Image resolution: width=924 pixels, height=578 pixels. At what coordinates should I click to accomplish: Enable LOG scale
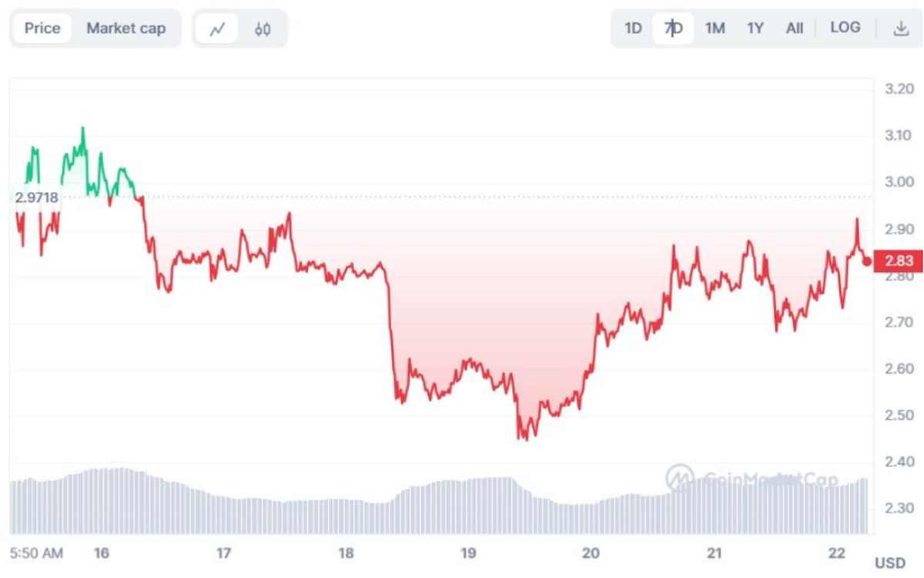pos(845,28)
